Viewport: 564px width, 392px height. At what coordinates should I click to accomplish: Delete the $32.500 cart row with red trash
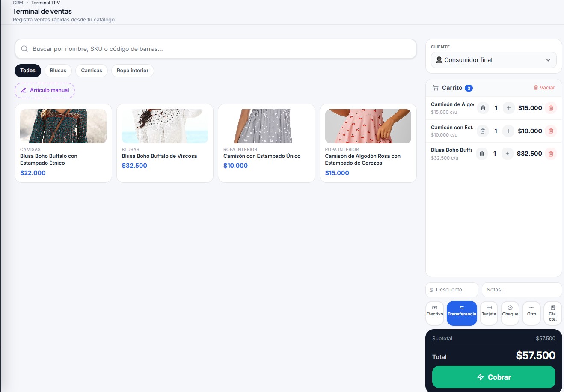[551, 154]
